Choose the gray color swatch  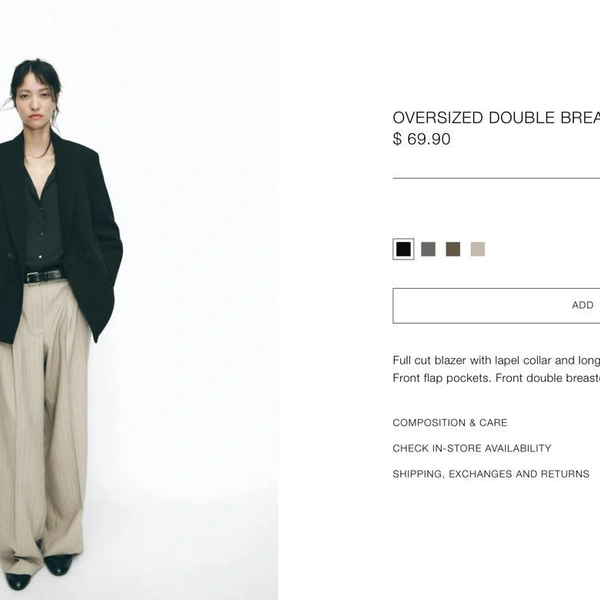(x=428, y=249)
